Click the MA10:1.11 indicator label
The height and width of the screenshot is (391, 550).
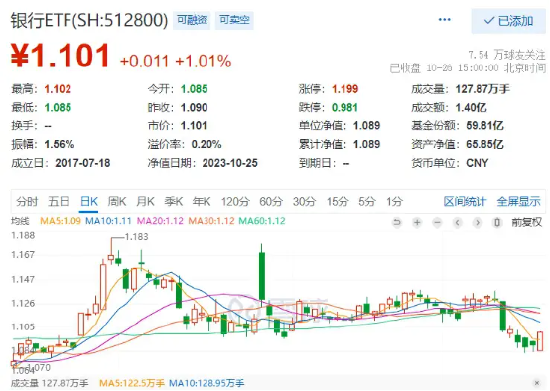click(x=108, y=221)
